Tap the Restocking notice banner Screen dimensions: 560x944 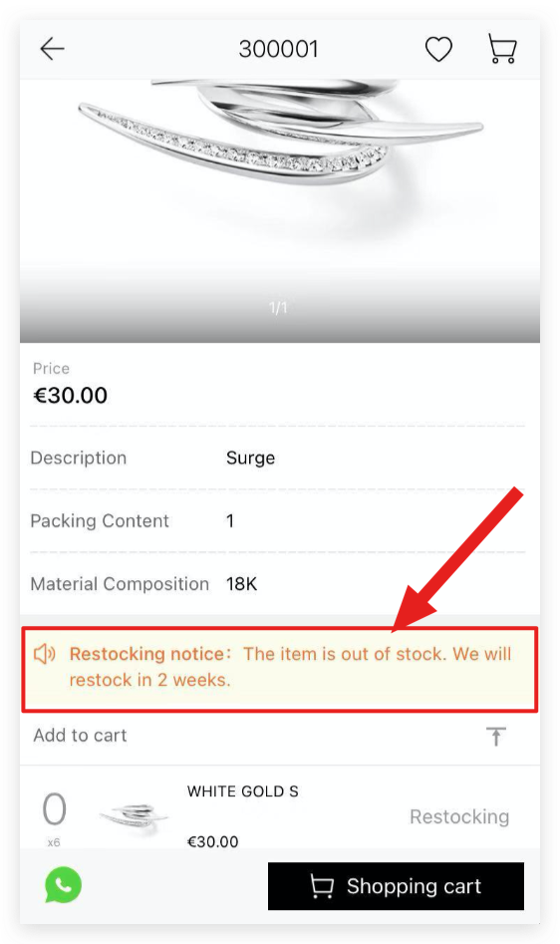280,670
